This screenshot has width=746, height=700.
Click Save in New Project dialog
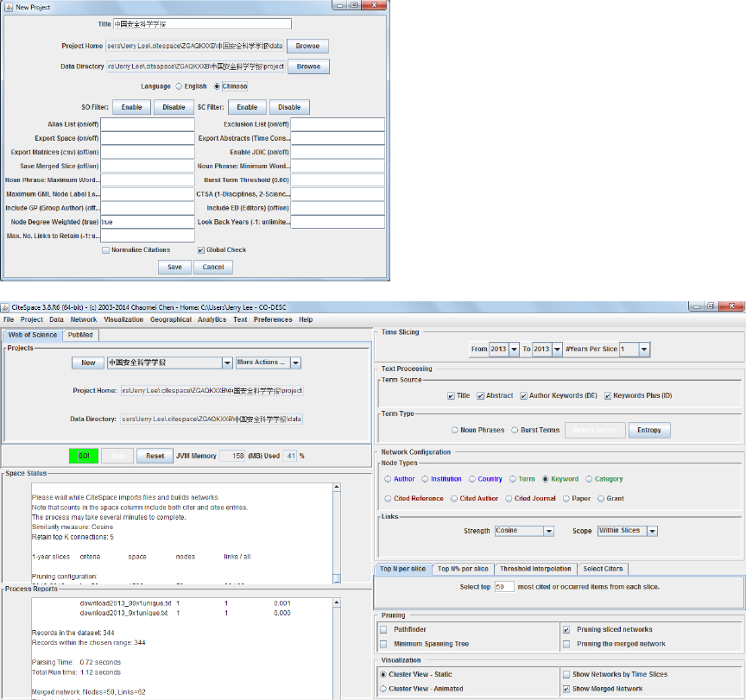coord(174,268)
